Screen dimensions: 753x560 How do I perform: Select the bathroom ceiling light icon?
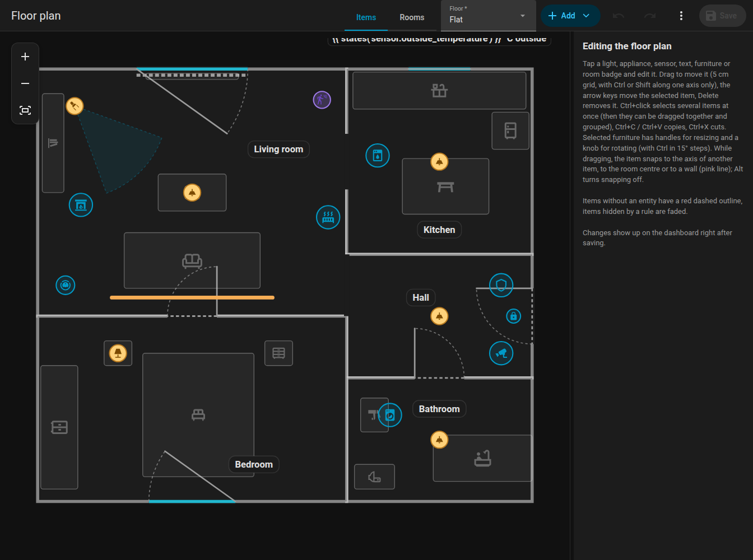click(x=439, y=440)
